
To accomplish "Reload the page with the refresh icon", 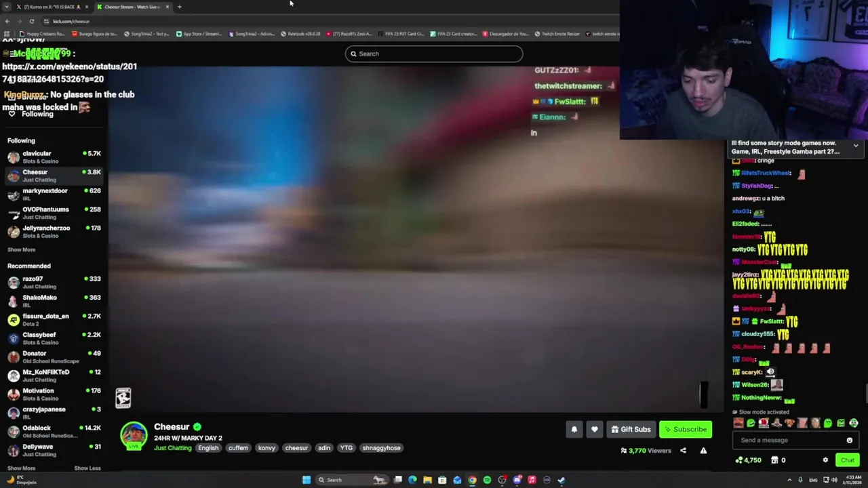I will click(31, 21).
